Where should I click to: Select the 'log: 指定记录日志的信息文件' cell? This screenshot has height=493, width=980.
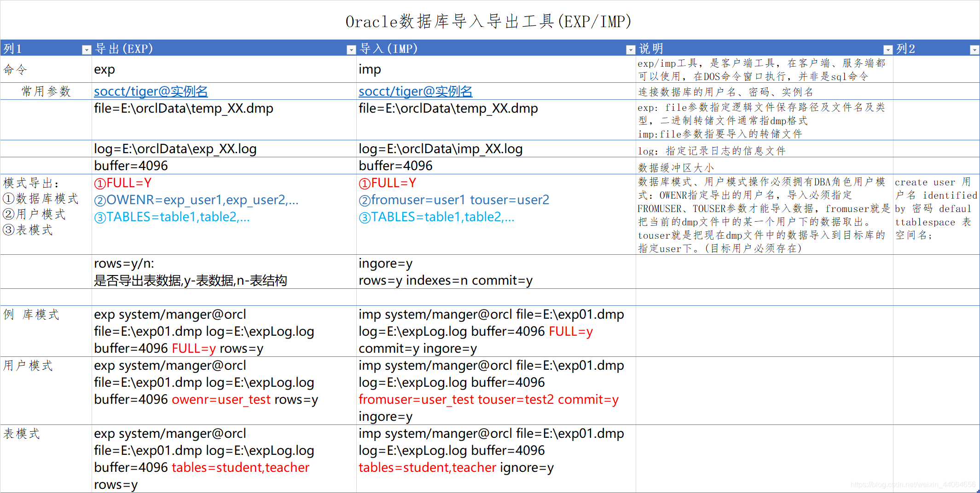(x=765, y=149)
